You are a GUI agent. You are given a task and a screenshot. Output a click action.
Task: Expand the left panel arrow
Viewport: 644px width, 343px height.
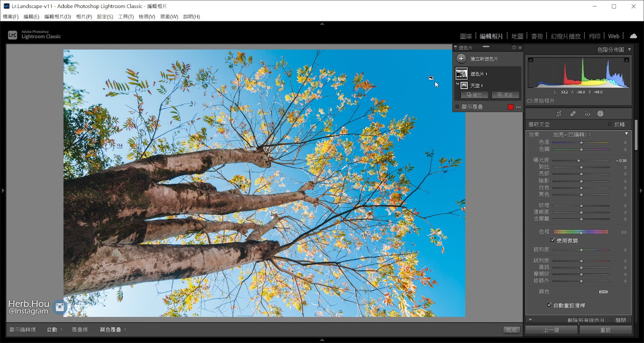pos(3,190)
